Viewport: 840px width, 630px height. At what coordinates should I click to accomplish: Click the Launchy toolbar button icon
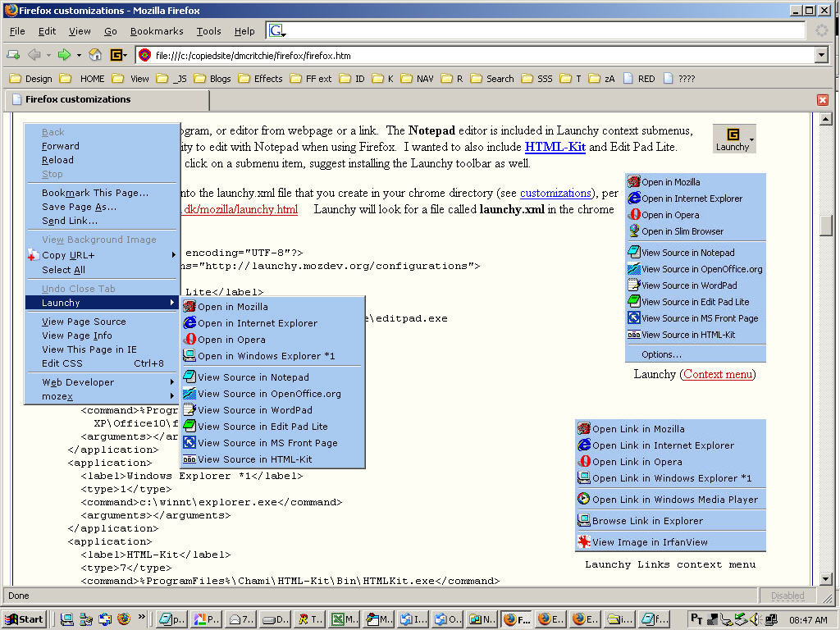point(116,55)
